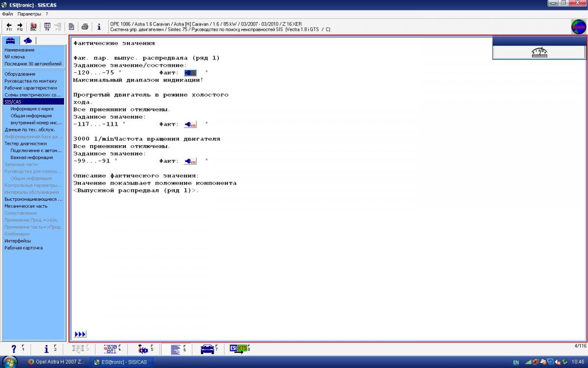The image size is (588, 368).
Task: Click KTS icon beside -120...-75 value
Action: 190,73
